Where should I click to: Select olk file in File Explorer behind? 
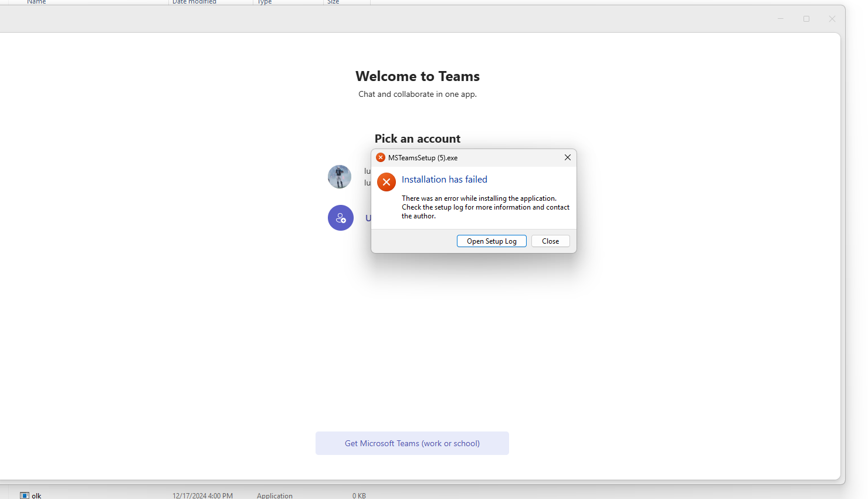36,495
